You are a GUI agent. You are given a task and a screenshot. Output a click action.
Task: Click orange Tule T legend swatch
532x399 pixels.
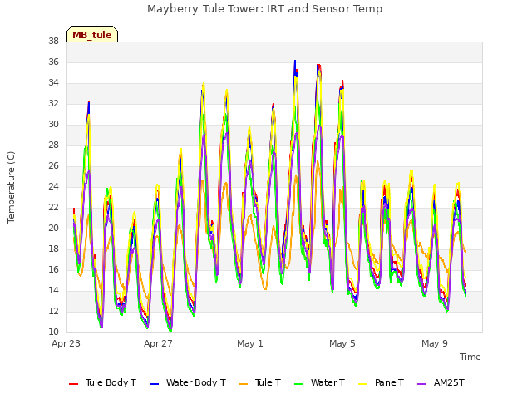click(244, 384)
